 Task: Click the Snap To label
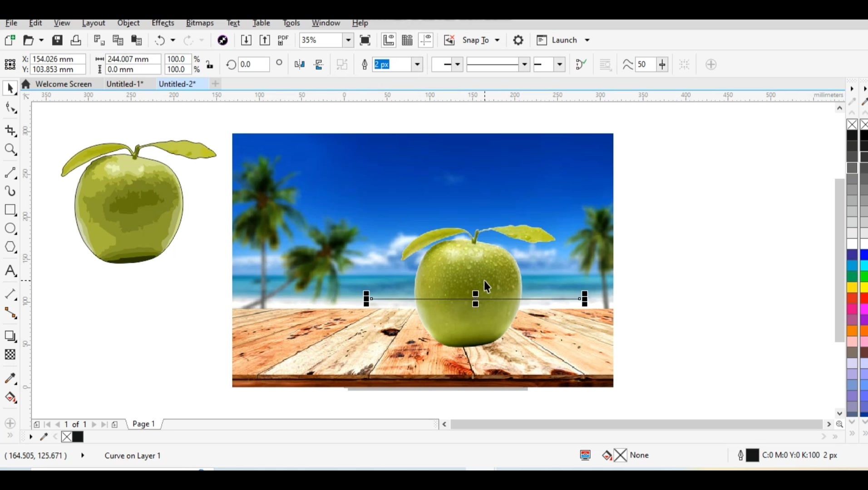coord(475,40)
